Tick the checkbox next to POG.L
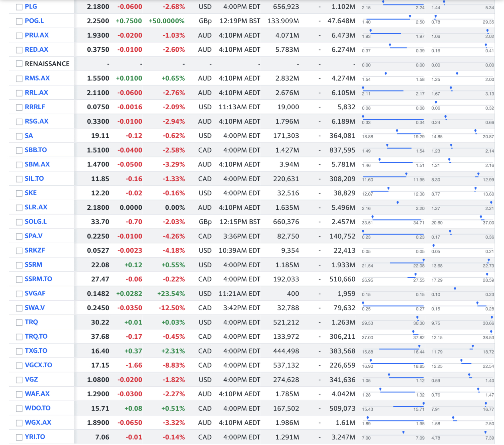 coord(19,21)
